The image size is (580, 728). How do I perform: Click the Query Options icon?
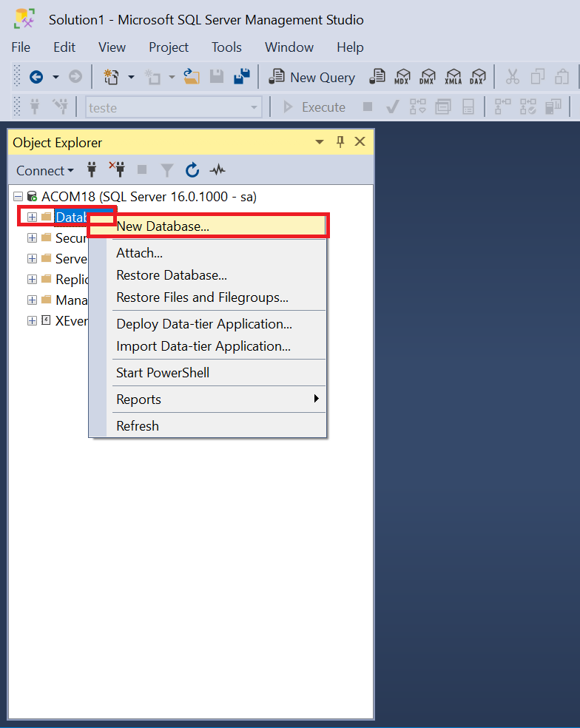(x=443, y=107)
